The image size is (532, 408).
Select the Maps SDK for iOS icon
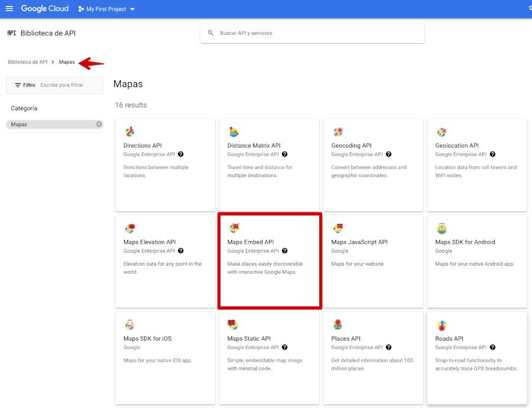[131, 324]
